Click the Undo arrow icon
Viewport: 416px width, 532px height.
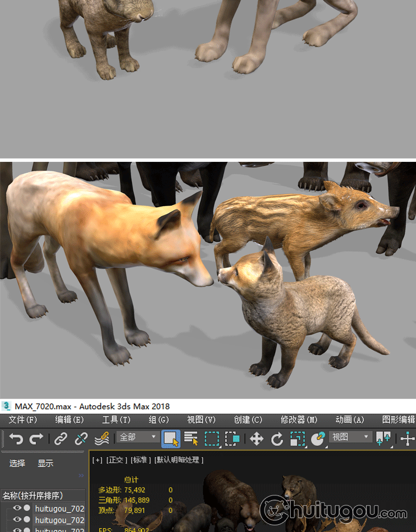[16, 439]
